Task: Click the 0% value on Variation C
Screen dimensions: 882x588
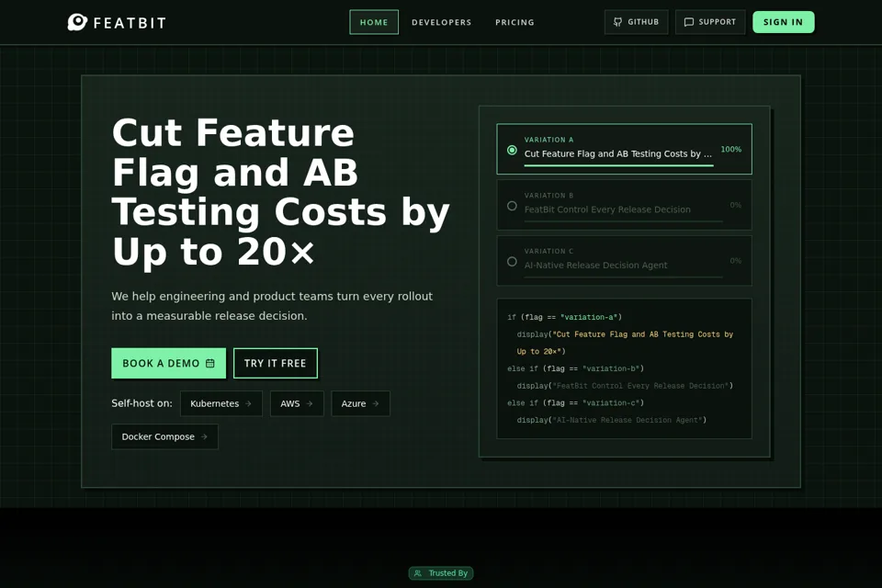Action: tap(735, 261)
